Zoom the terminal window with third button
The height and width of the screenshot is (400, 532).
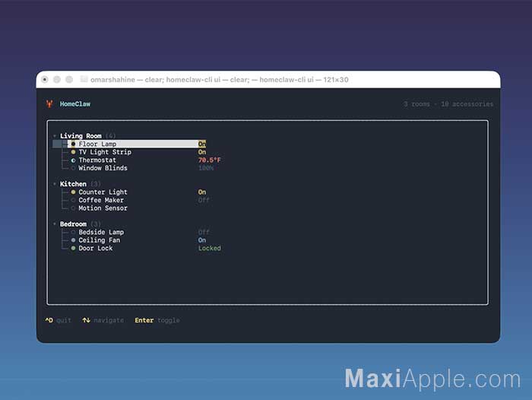point(69,79)
